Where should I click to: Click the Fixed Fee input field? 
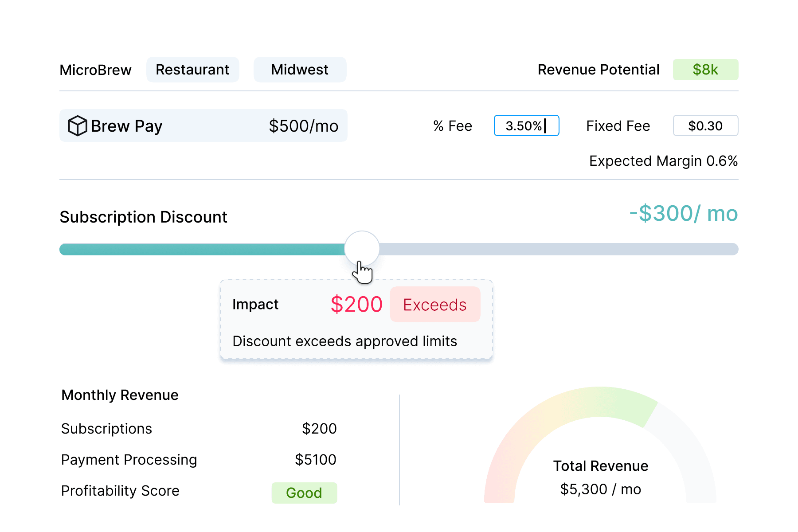pos(705,126)
